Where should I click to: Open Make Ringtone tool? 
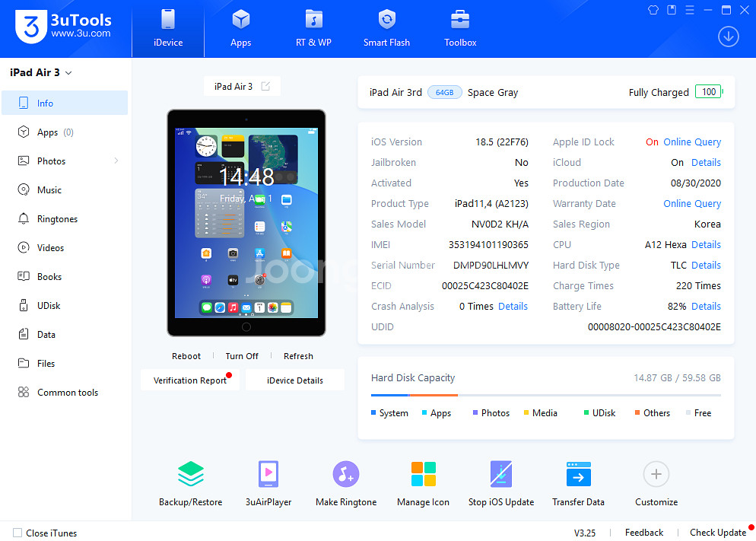346,483
